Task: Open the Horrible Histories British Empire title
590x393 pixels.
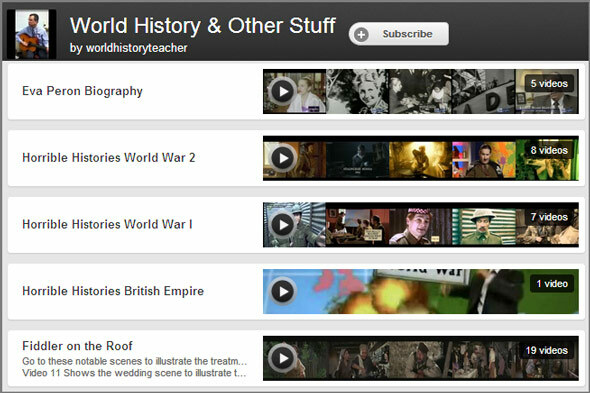Action: 113,291
